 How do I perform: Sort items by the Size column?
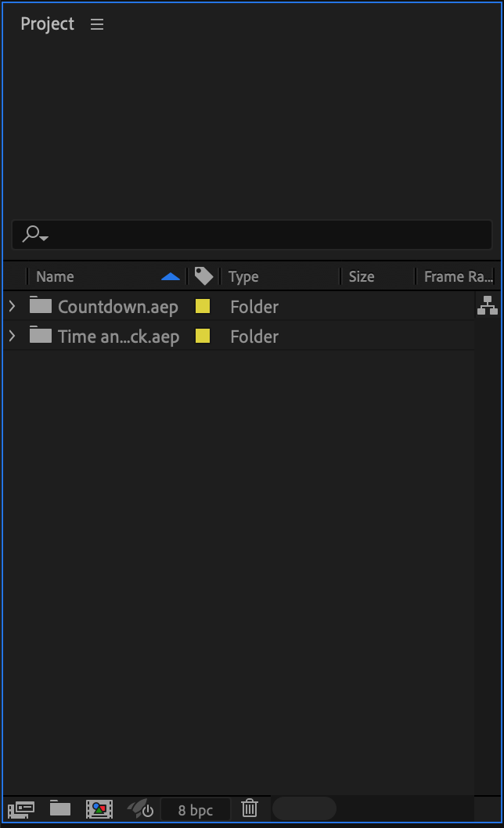[362, 276]
